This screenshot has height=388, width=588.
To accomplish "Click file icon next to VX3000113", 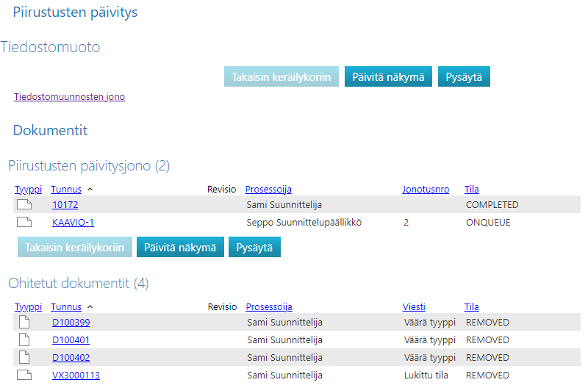I will (24, 376).
